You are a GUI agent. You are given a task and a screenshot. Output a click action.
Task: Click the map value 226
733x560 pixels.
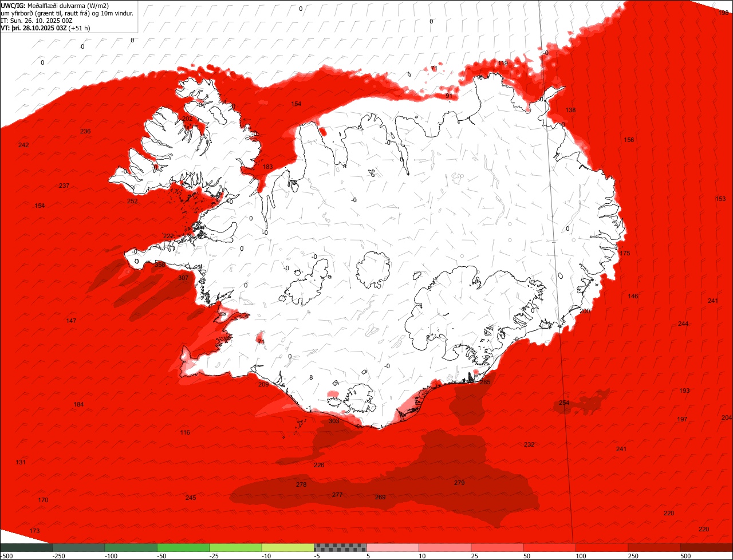pyautogui.click(x=319, y=465)
